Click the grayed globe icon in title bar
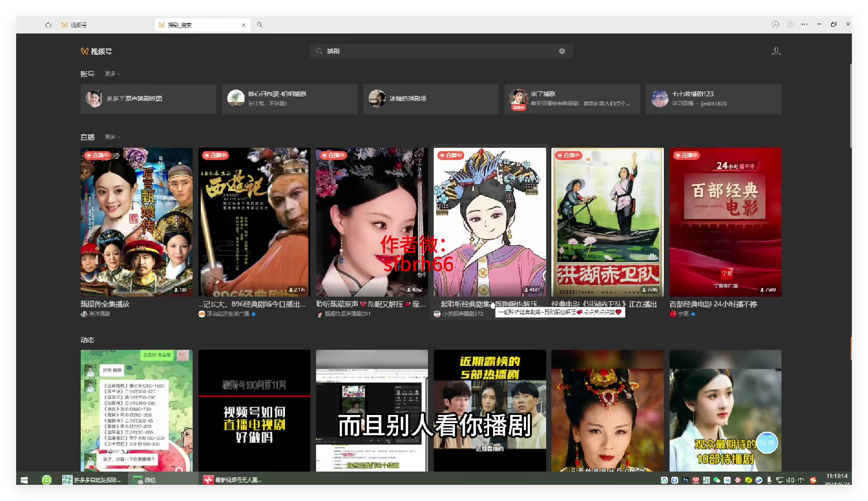Image resolution: width=868 pixels, height=501 pixels. coord(790,24)
